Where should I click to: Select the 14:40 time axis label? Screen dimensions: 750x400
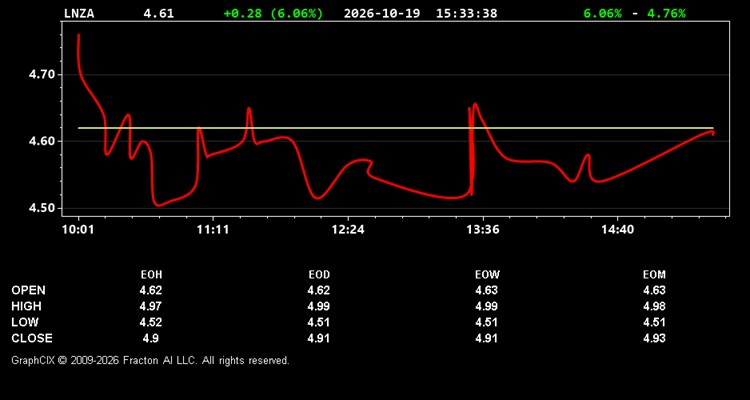click(x=618, y=230)
